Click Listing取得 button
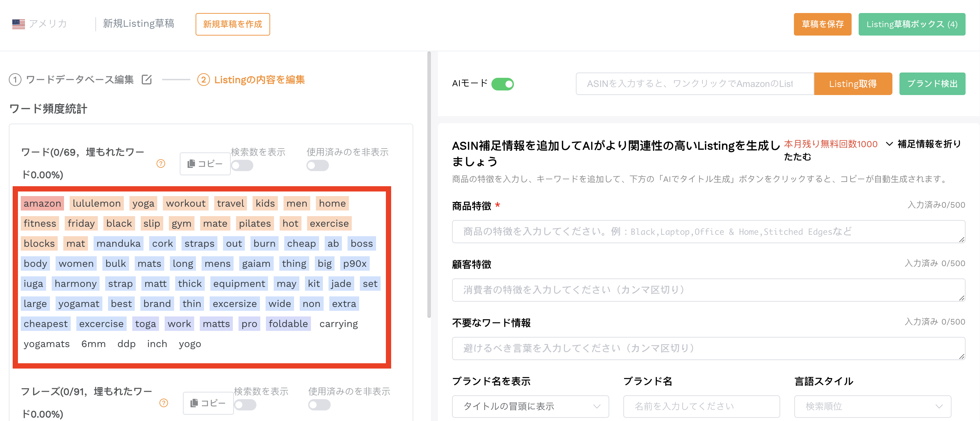 (x=853, y=84)
